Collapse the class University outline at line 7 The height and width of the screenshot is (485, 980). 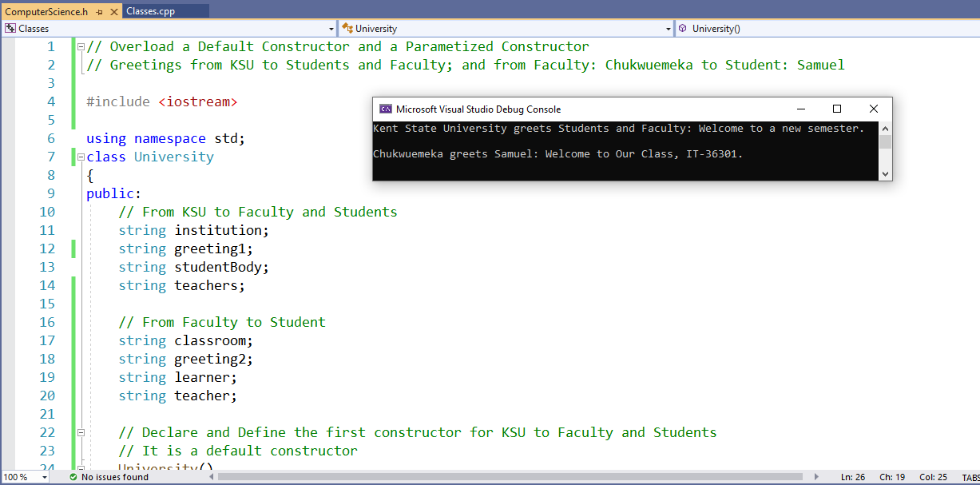pos(81,157)
